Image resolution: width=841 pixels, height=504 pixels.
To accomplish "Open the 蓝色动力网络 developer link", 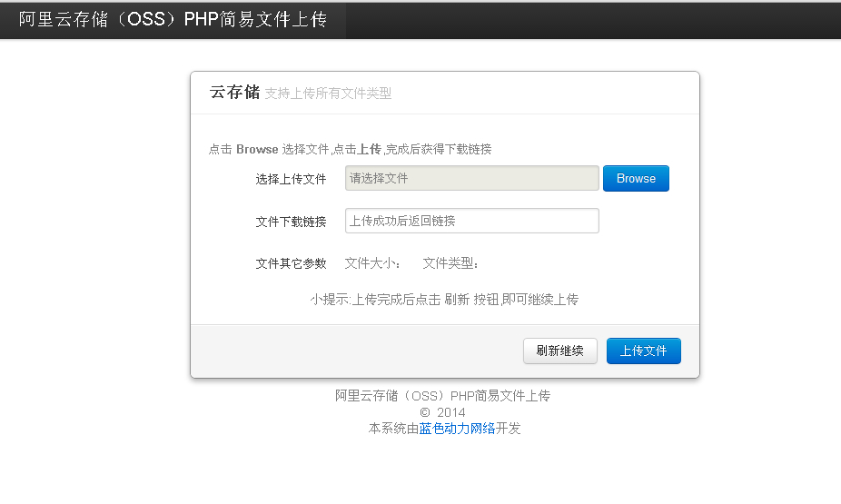I will (457, 429).
